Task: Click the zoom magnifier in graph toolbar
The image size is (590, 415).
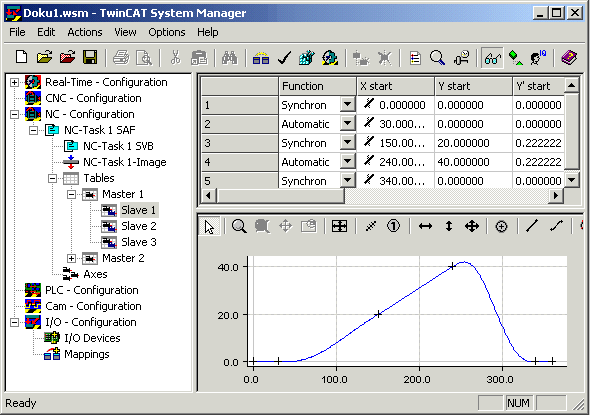Action: (x=239, y=226)
